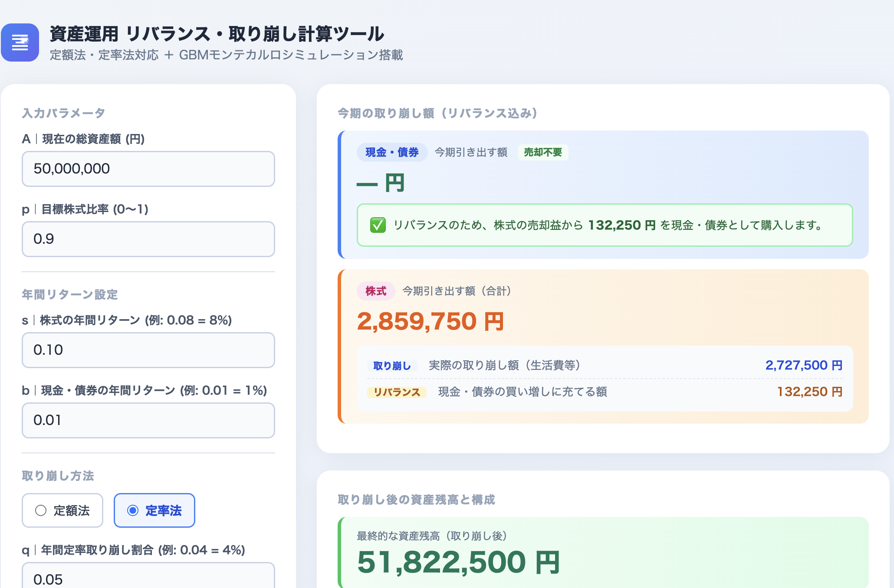
Task: Click the withdrawal rate field 0.05
Action: [148, 575]
